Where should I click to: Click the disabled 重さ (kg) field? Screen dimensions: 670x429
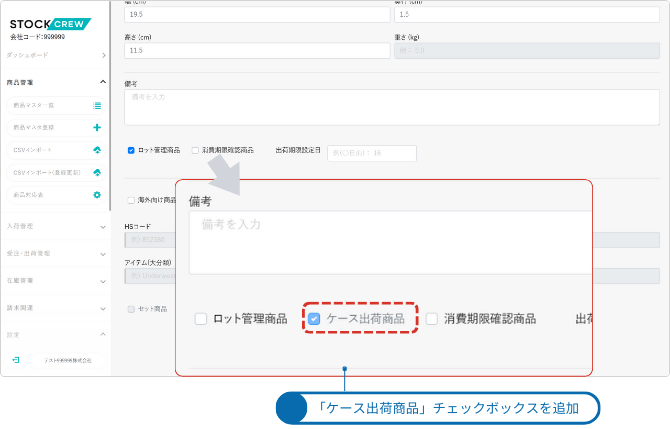pos(527,50)
